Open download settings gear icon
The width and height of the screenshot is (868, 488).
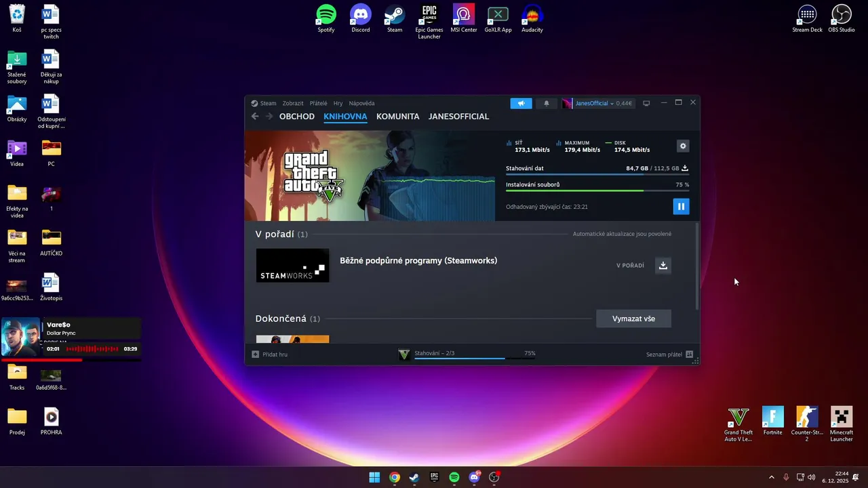click(x=683, y=146)
